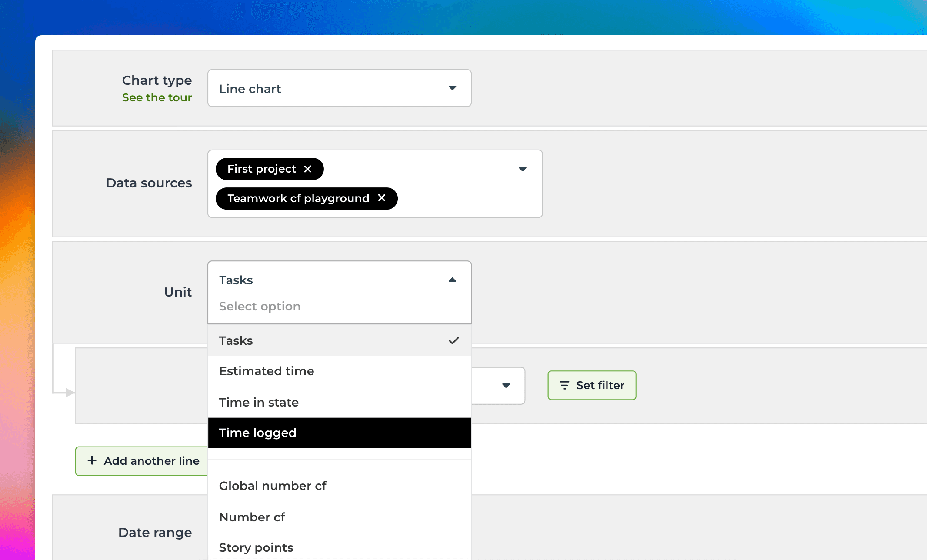927x560 pixels.
Task: Open the Chart type dropdown arrow
Action: (x=452, y=88)
